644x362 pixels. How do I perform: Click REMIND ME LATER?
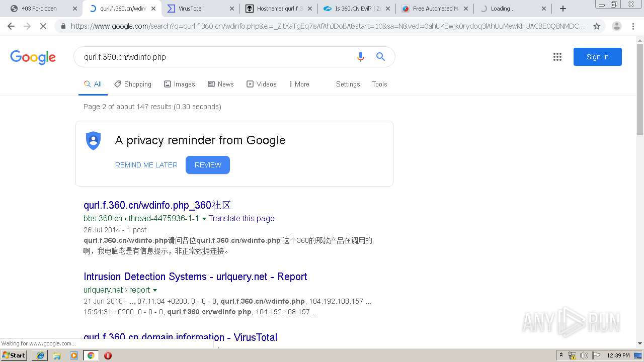[x=146, y=165]
